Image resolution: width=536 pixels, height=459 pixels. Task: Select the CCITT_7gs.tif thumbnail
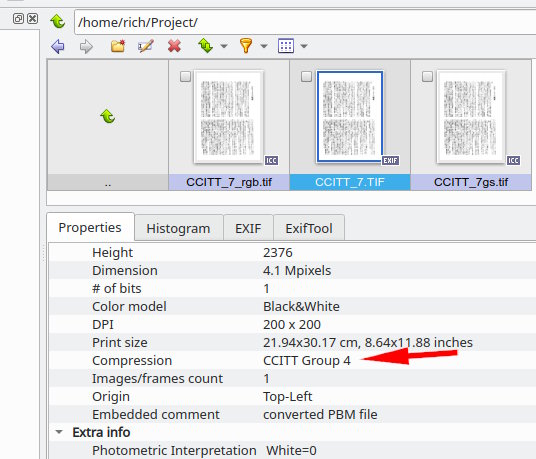pyautogui.click(x=471, y=117)
